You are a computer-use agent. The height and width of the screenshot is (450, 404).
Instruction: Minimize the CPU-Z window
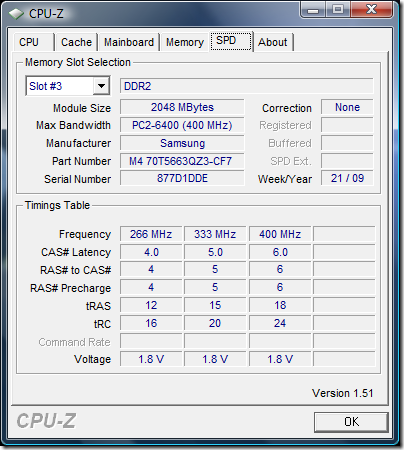(313, 9)
